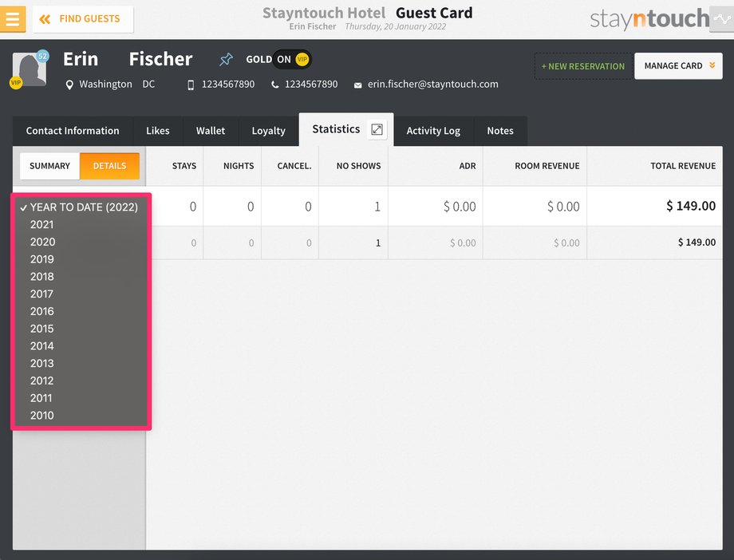Go back with Find Guests button

83,19
